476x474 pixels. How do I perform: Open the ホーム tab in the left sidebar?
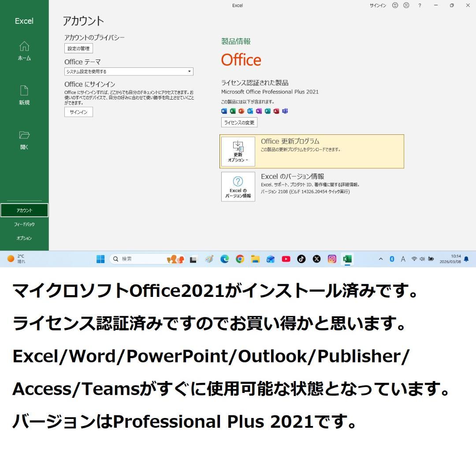[24, 51]
